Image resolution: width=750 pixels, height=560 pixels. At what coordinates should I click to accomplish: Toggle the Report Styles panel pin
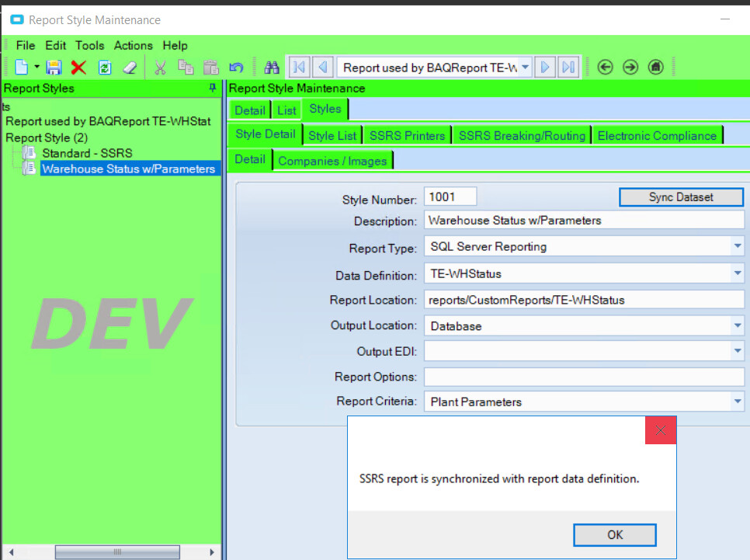coord(213,88)
